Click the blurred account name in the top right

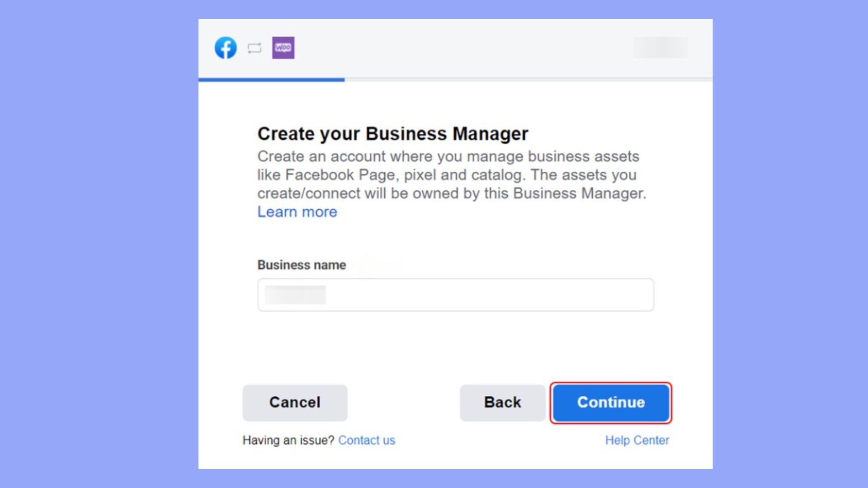660,47
